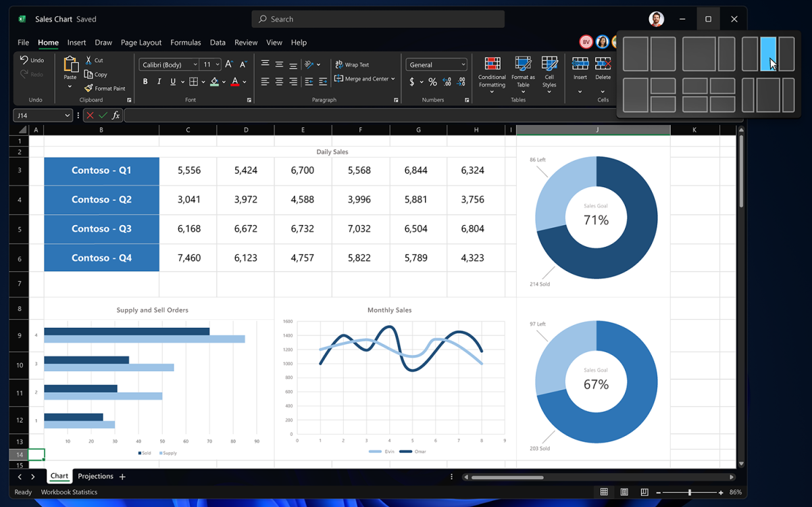The width and height of the screenshot is (812, 507).
Task: Click the Search box in the title bar
Action: pyautogui.click(x=378, y=19)
